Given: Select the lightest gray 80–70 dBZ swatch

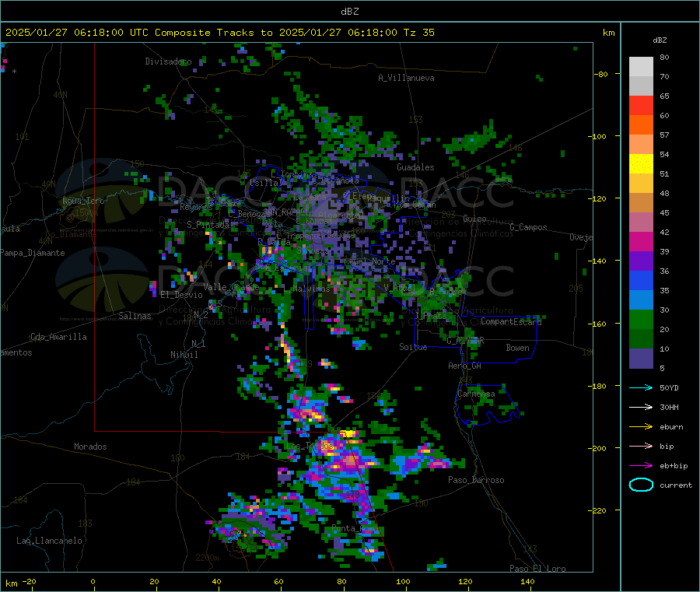Looking at the screenshot, I should pyautogui.click(x=641, y=67).
